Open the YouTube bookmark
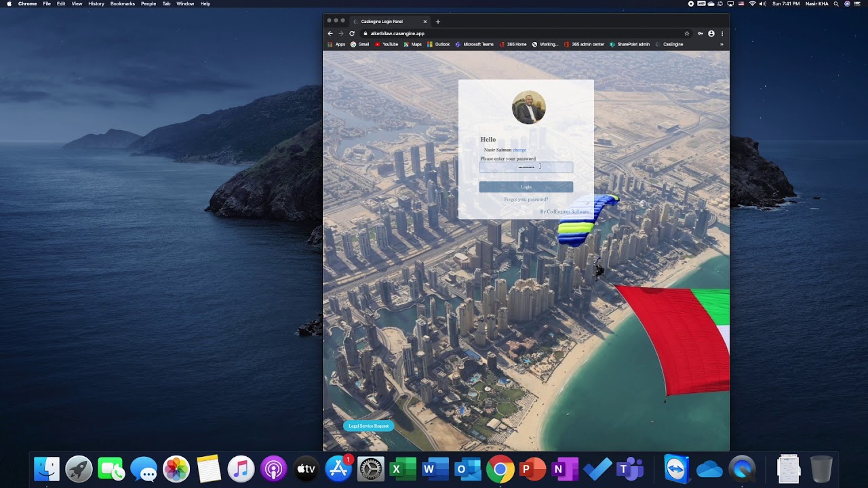Image resolution: width=868 pixels, height=488 pixels. click(x=387, y=44)
